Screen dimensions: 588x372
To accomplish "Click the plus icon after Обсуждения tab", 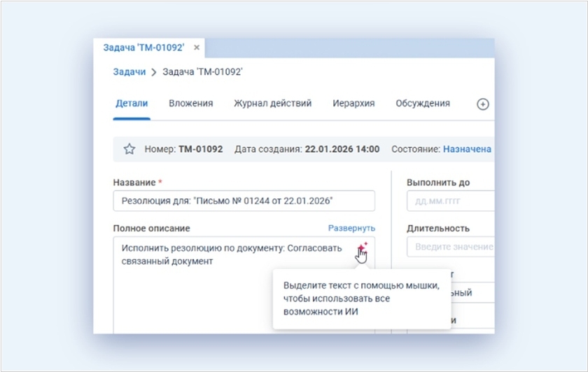I will [482, 104].
